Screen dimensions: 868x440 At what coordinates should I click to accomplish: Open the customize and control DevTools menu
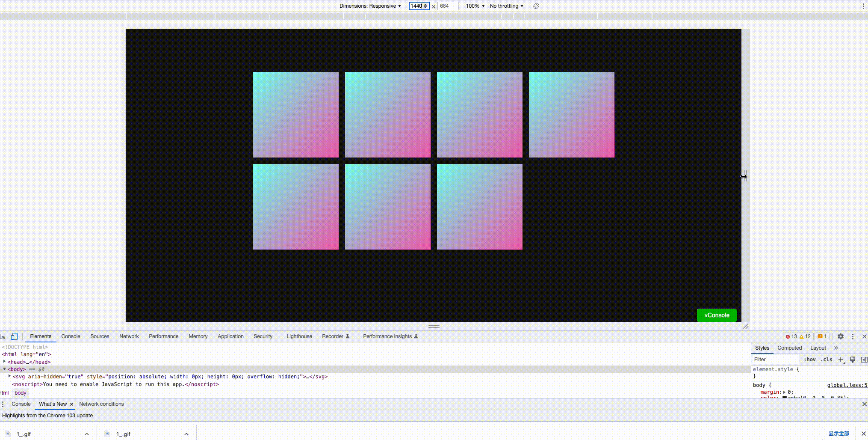(x=853, y=336)
